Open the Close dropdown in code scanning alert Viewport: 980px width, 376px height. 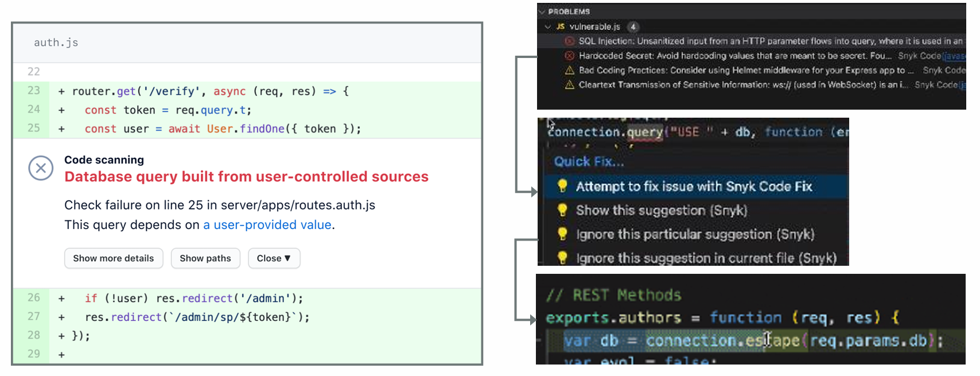click(x=274, y=258)
